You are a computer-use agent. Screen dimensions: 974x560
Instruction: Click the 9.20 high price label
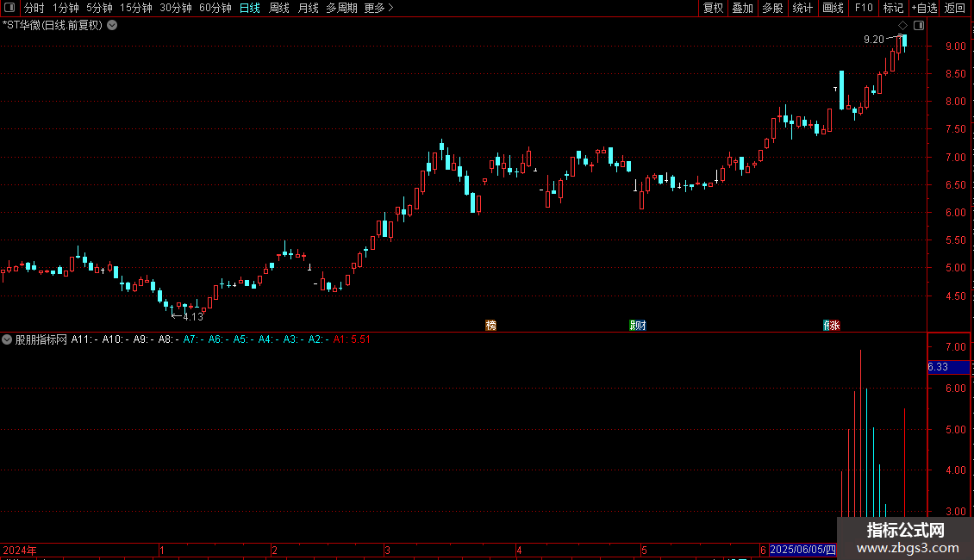point(873,39)
